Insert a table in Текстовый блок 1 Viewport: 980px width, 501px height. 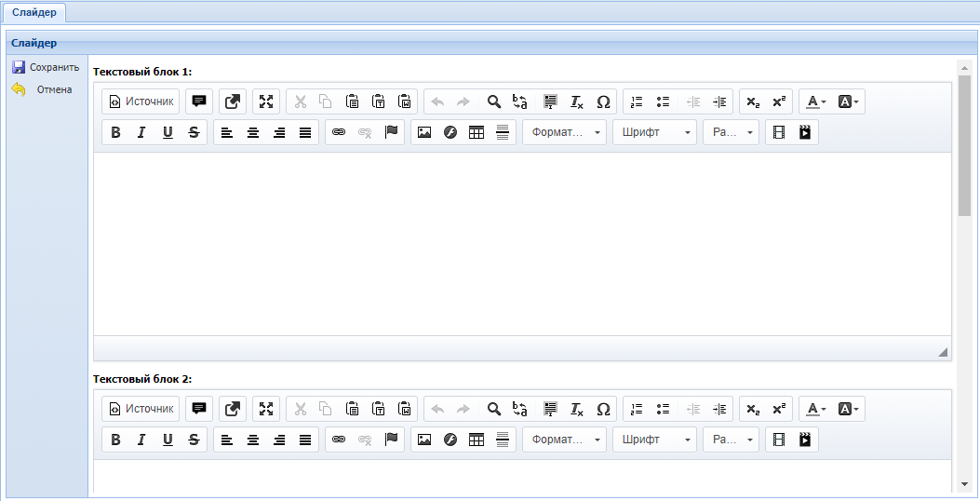[x=477, y=132]
